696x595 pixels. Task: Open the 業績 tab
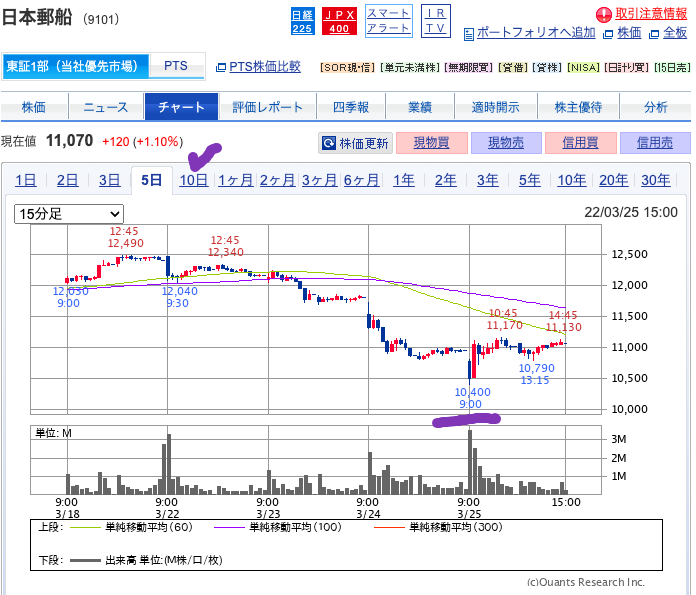click(420, 107)
